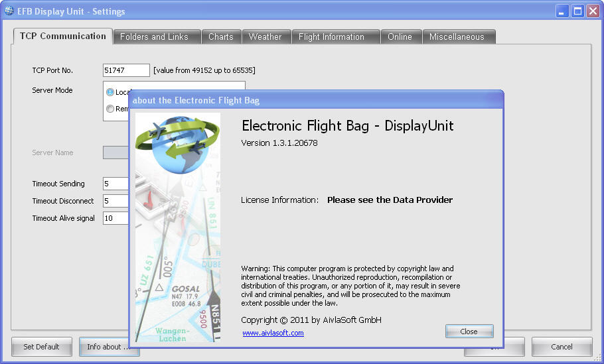Click the Timeout Disconnect input field
The width and height of the screenshot is (604, 364).
click(x=115, y=201)
